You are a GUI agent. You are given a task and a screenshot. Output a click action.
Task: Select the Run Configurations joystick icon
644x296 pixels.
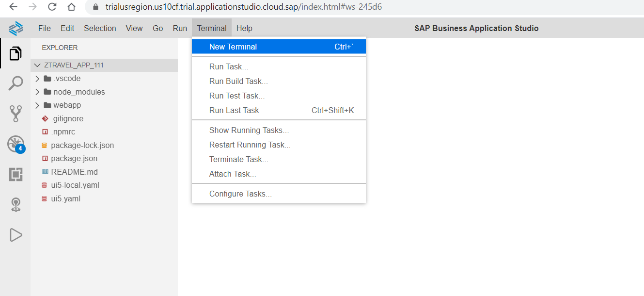point(15,204)
